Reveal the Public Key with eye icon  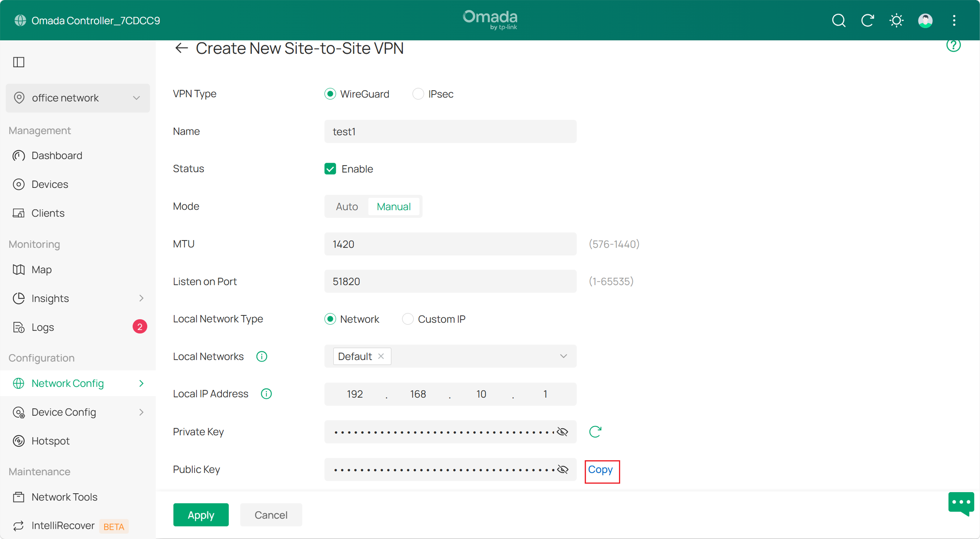[562, 469]
